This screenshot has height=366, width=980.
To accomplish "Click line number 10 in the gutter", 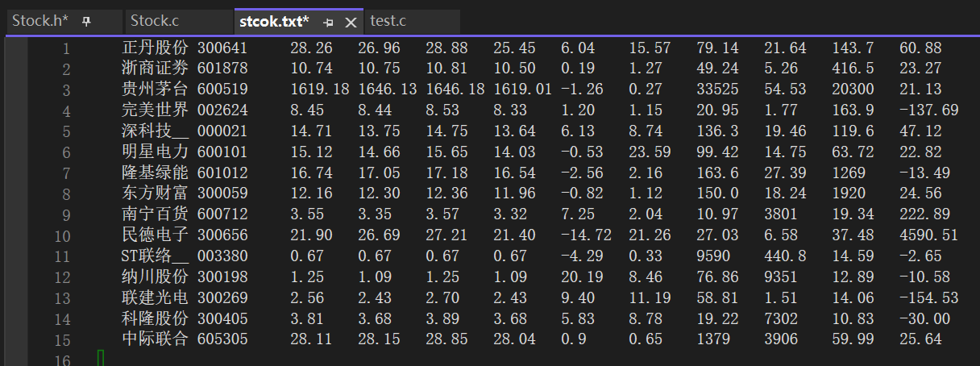I will (x=62, y=235).
